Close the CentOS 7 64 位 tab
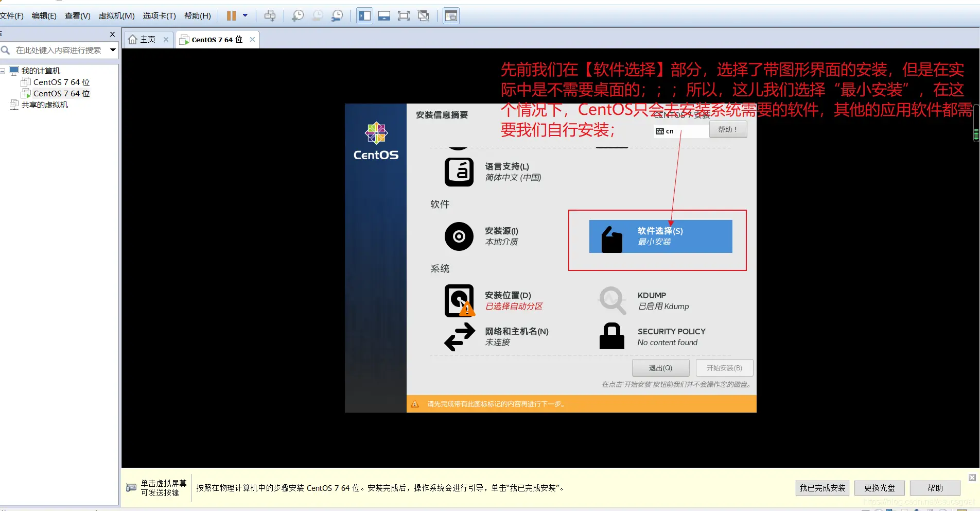Image resolution: width=980 pixels, height=511 pixels. tap(252, 40)
